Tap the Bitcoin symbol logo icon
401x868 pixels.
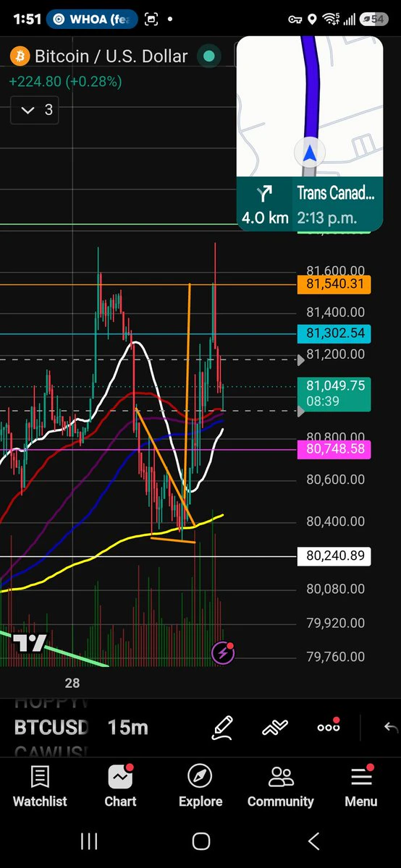tap(20, 56)
